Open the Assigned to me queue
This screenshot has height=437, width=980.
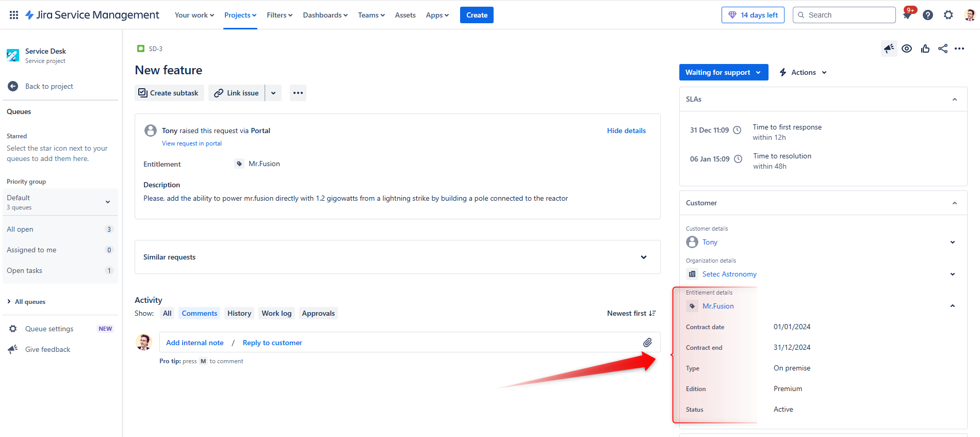click(x=60, y=250)
